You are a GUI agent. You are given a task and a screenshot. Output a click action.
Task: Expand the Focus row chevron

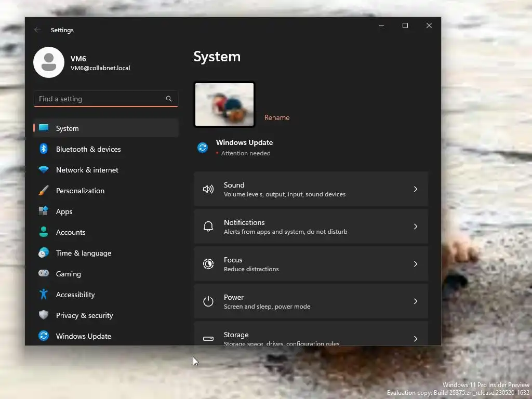point(416,263)
